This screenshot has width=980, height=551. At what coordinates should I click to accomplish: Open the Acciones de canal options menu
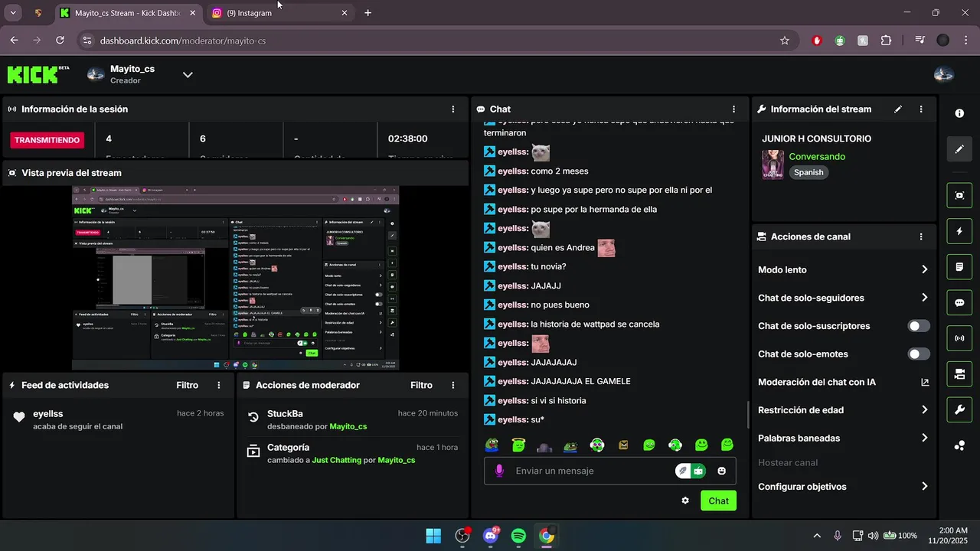click(921, 237)
